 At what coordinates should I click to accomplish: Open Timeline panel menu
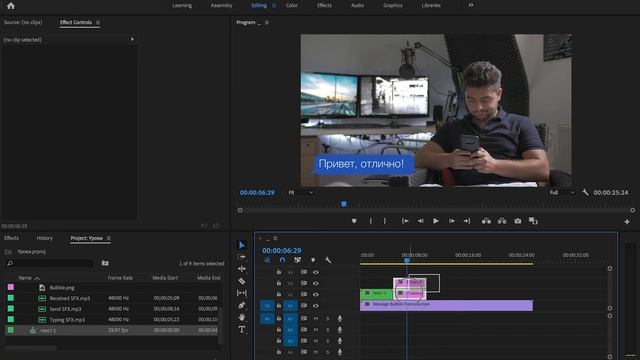point(276,238)
